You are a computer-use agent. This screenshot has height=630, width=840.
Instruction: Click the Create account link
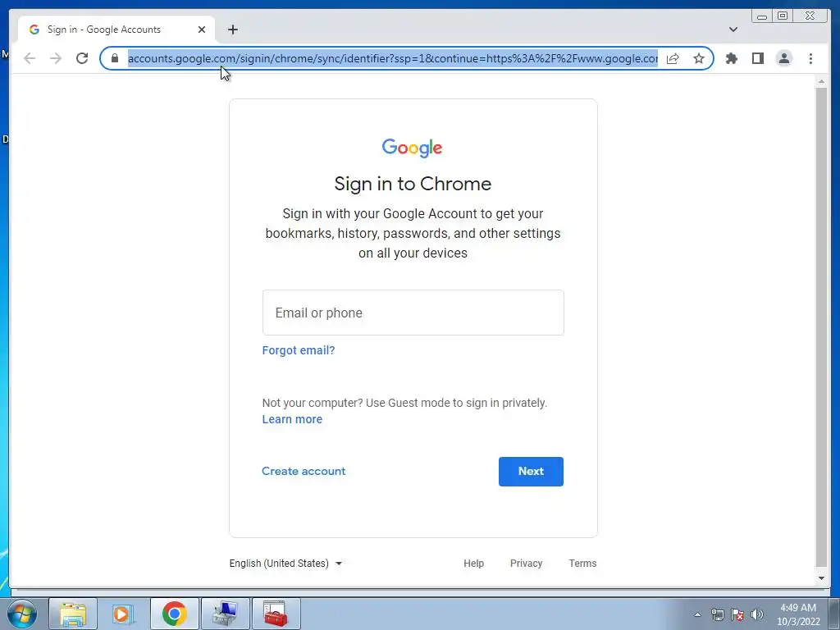click(x=304, y=472)
